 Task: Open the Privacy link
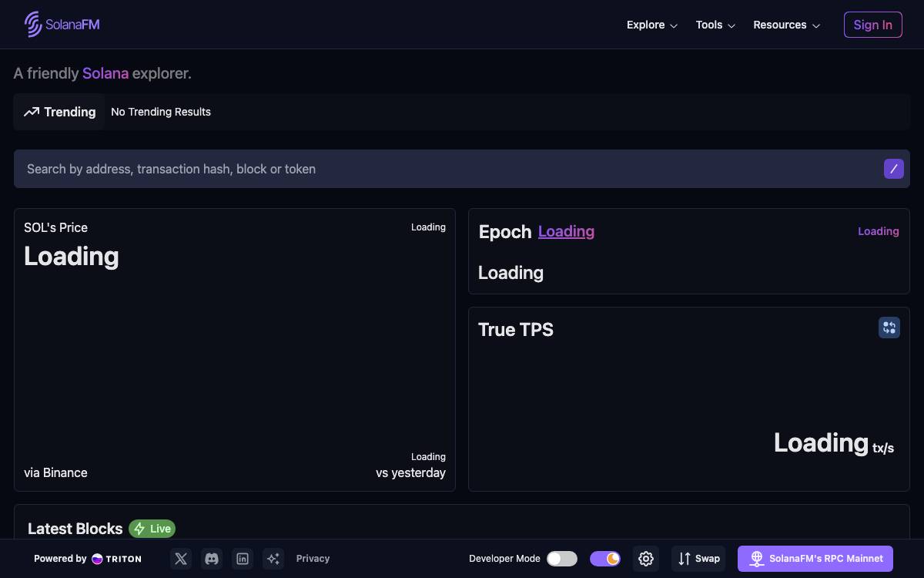pyautogui.click(x=313, y=559)
